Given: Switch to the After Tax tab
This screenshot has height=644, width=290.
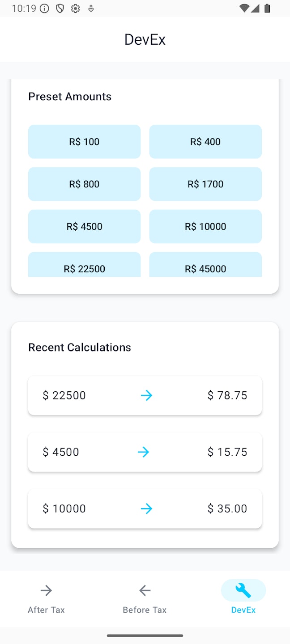Looking at the screenshot, I should click(x=46, y=599).
